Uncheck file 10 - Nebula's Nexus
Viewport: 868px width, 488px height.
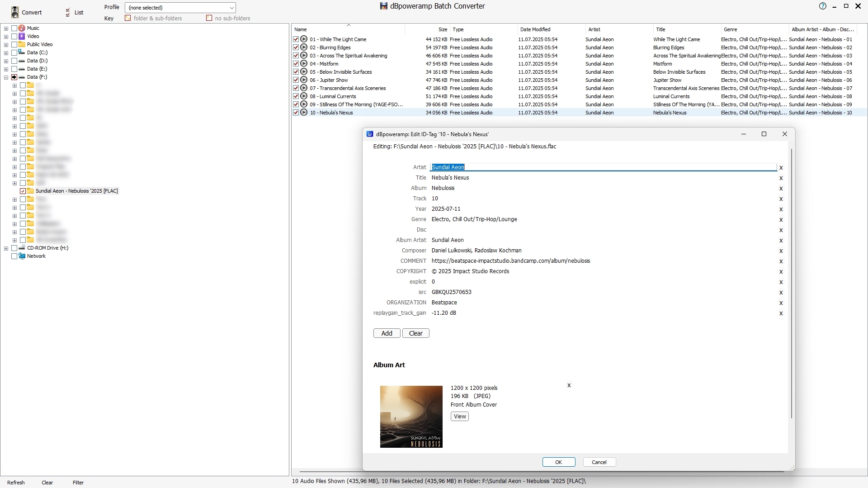pos(296,113)
